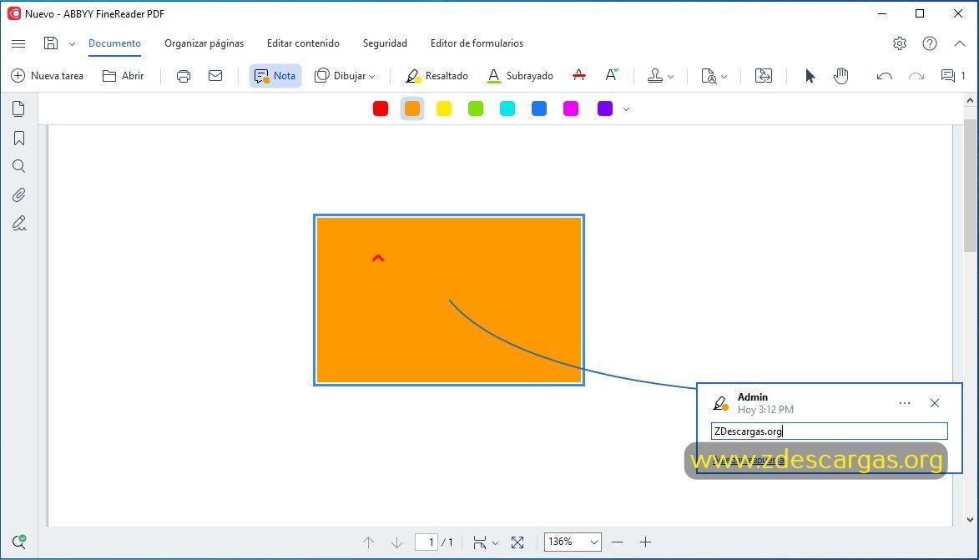The width and height of the screenshot is (979, 560).
Task: Start a Nueva tarea
Action: (x=48, y=76)
